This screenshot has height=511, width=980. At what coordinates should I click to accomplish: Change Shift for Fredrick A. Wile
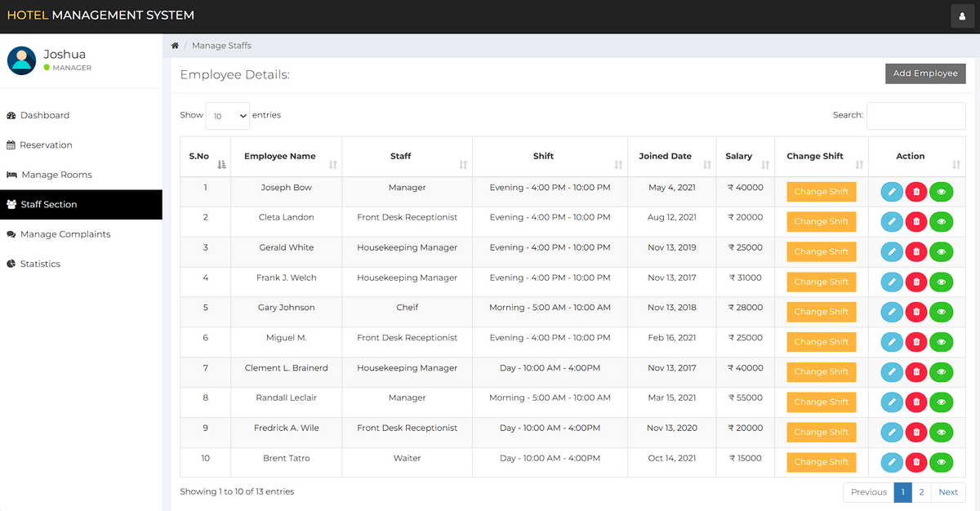point(821,432)
